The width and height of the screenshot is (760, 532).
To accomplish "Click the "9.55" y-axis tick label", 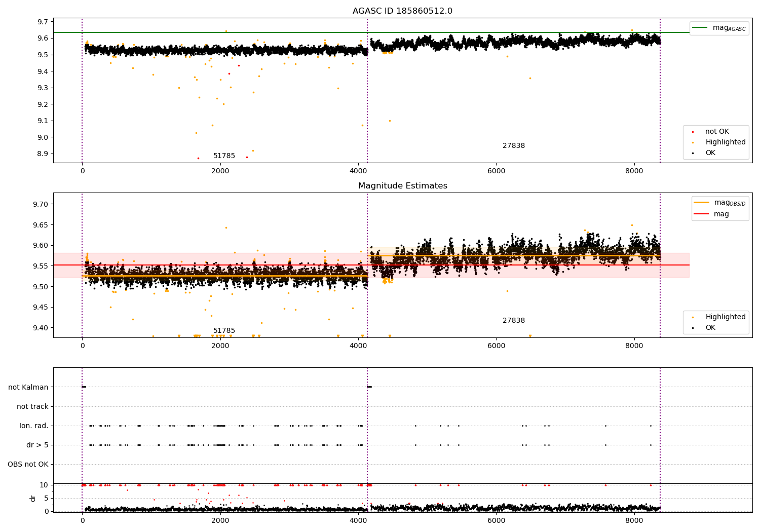I will tap(41, 266).
